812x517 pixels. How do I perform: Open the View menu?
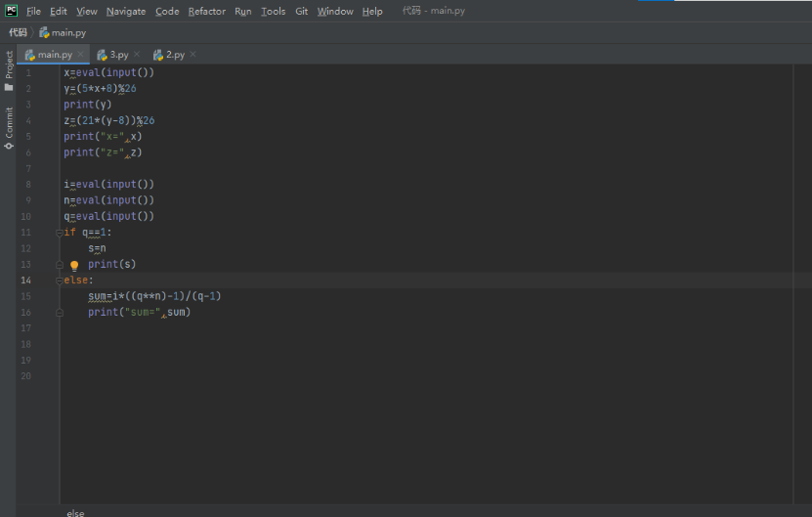point(87,11)
